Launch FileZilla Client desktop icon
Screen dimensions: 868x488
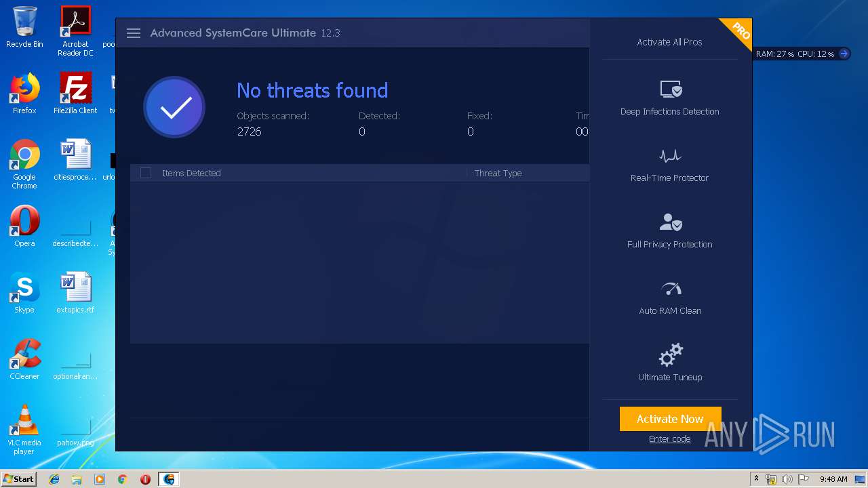[x=75, y=94]
